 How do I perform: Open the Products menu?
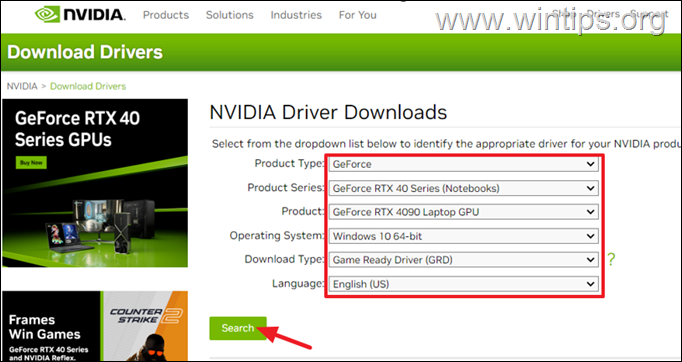[166, 15]
